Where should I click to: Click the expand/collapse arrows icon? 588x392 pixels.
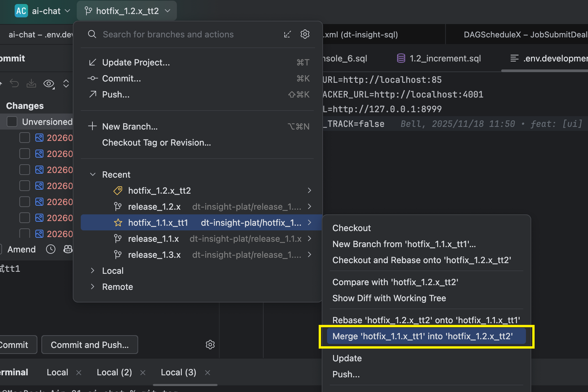coord(66,83)
